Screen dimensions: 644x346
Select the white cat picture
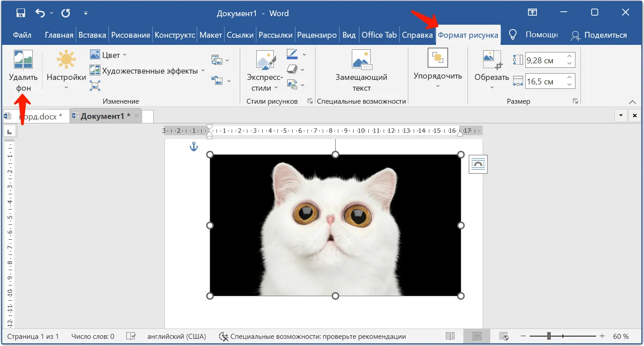point(335,225)
